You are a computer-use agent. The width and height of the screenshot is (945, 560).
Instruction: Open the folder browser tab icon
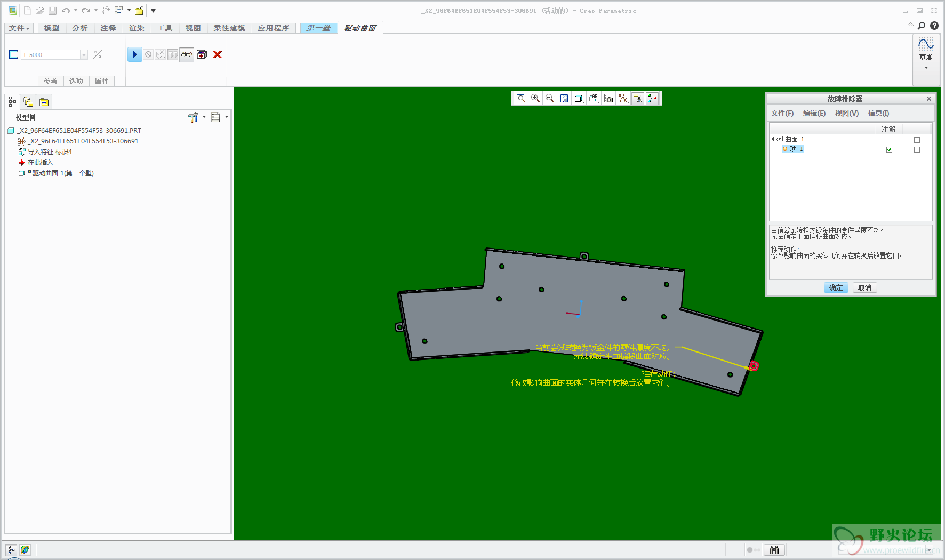[28, 102]
